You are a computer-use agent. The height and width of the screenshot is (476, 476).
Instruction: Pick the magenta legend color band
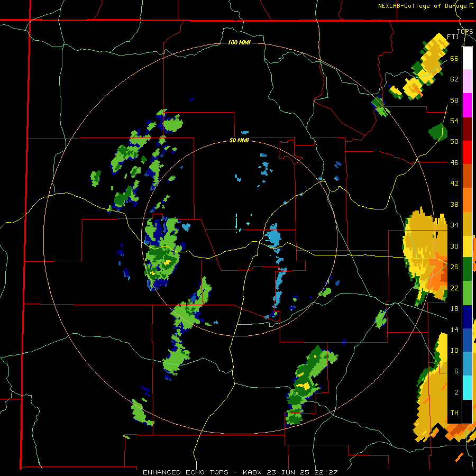pyautogui.click(x=467, y=105)
